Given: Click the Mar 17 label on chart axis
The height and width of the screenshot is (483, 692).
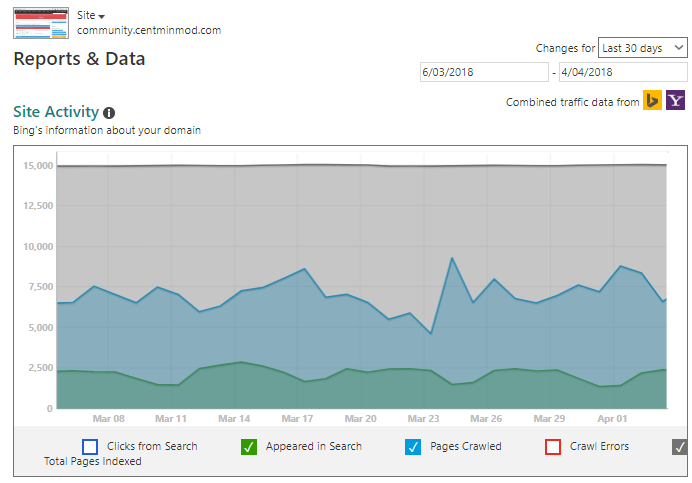Looking at the screenshot, I should pos(297,419).
